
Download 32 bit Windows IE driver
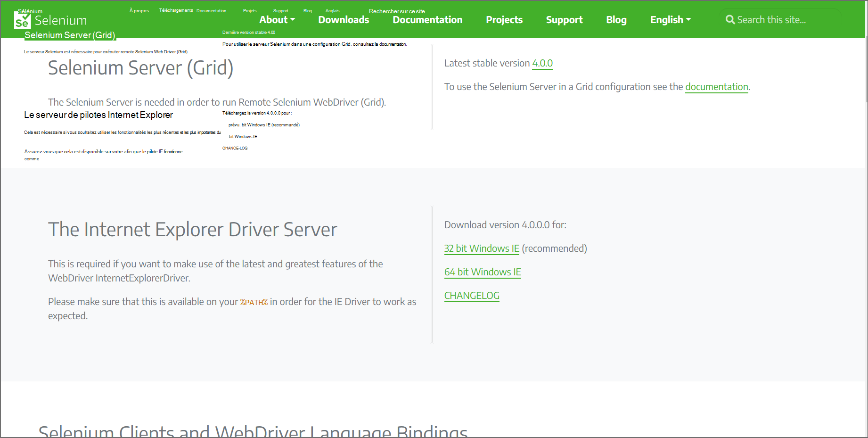click(x=481, y=248)
